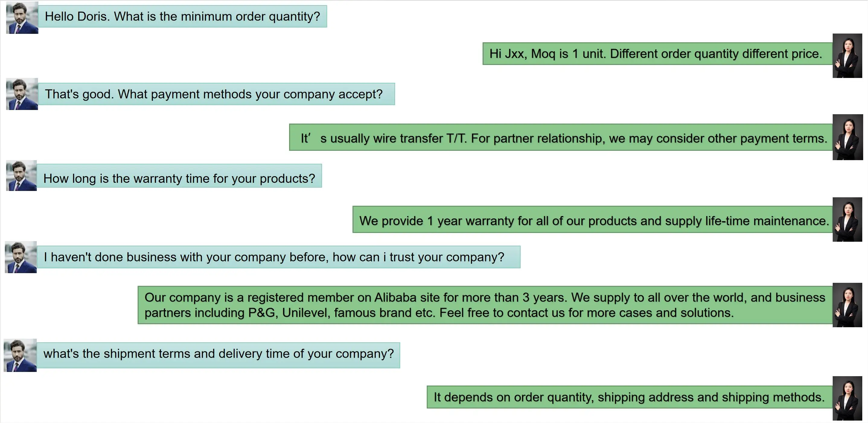868x423 pixels.
Task: Click the wire transfer T/T reply bubble
Action: [561, 137]
